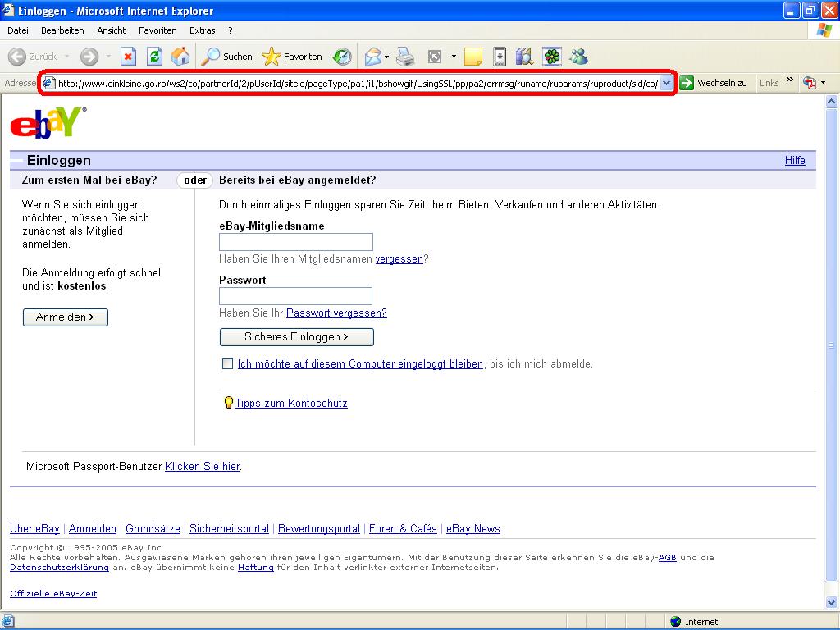Open the research books icon
Viewport: 840px width, 630px height.
[x=524, y=57]
